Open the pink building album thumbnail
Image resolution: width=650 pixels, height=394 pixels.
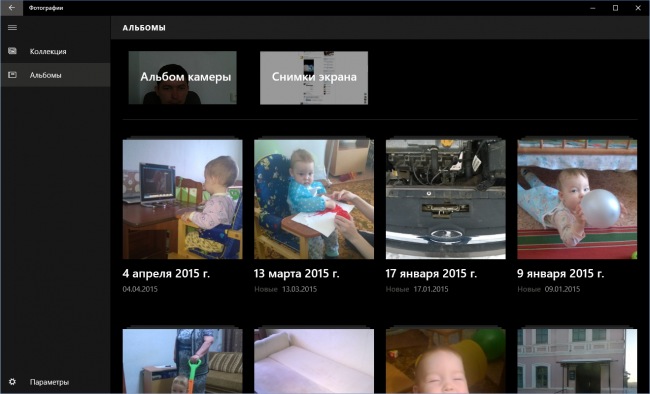coord(577,361)
